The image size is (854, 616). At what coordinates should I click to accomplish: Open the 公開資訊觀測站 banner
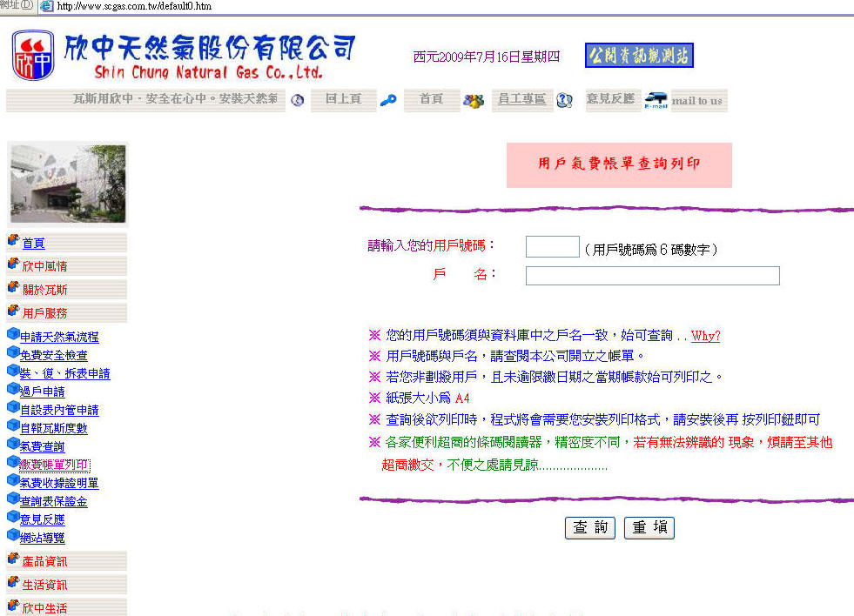(x=639, y=56)
